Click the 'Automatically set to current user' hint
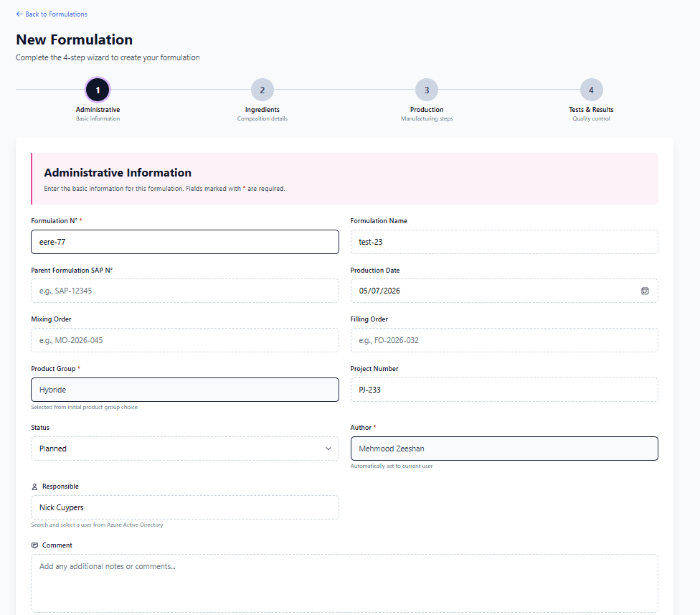 (x=392, y=466)
